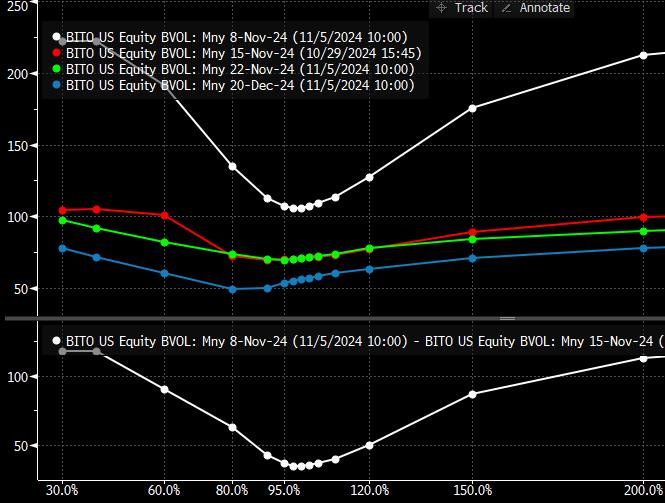
Task: Click the 150.0% x-axis label
Action: [473, 491]
